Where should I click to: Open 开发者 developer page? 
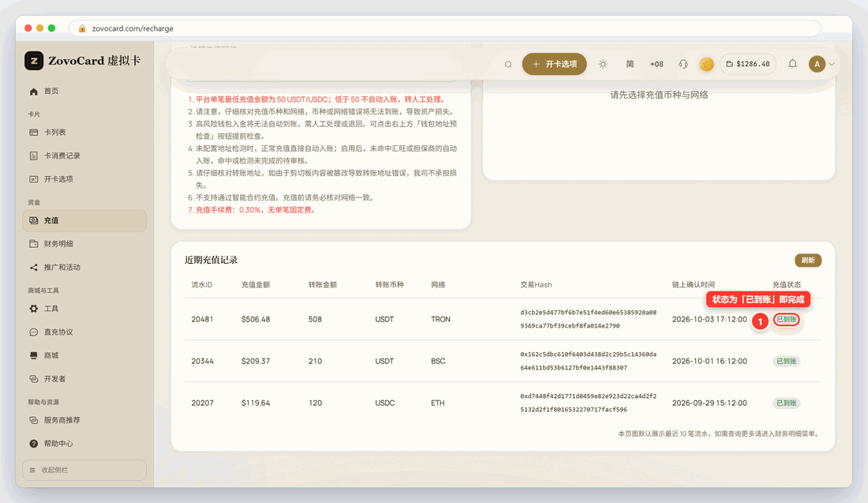(x=84, y=379)
